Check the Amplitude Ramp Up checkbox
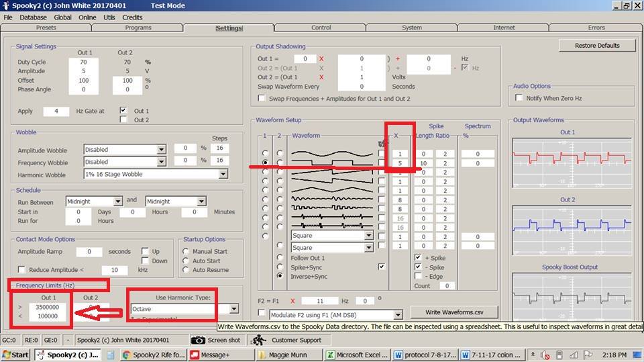The width and height of the screenshot is (644, 362). click(x=145, y=251)
